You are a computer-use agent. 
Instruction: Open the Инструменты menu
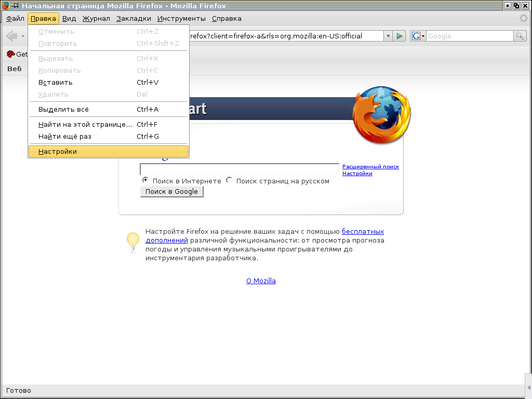(181, 19)
